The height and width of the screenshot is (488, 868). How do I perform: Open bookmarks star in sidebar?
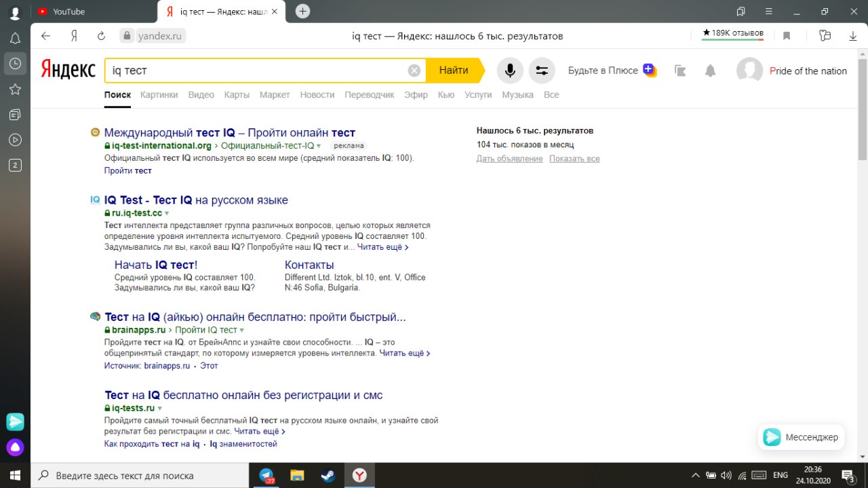click(15, 89)
